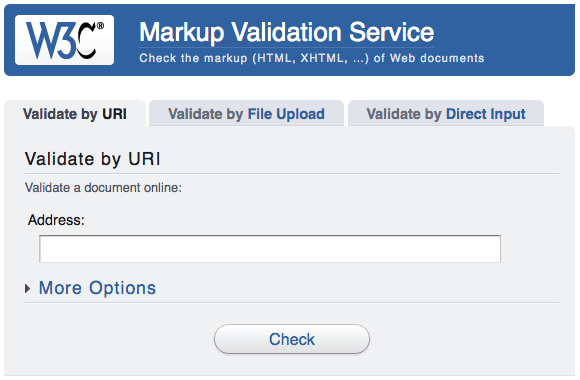Screen dimensions: 580x380
Task: Submit with the Check button
Action: pos(292,339)
